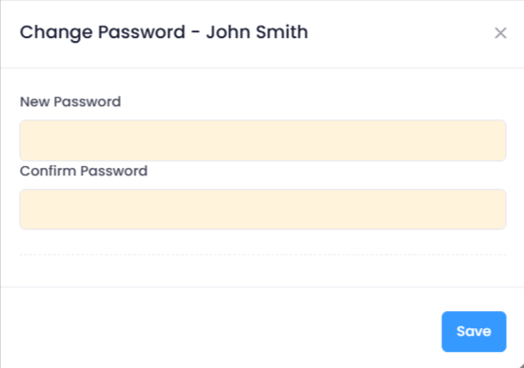524x368 pixels.
Task: Dismiss dialog using the X icon
Action: click(x=500, y=33)
